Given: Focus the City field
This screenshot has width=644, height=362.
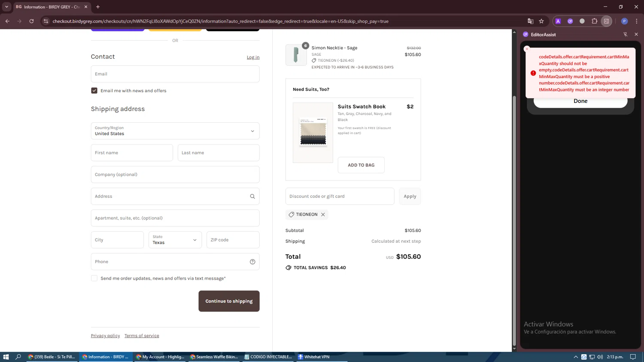Looking at the screenshot, I should (117, 240).
